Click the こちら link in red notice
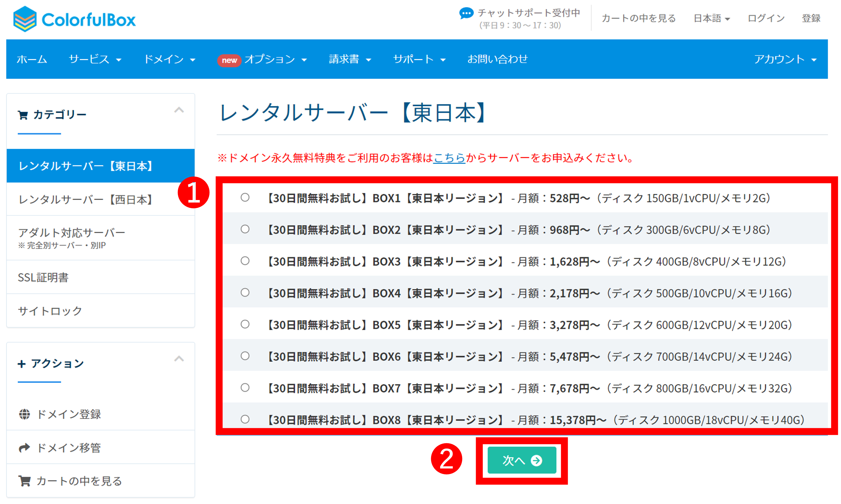This screenshot has width=841, height=504. [449, 158]
